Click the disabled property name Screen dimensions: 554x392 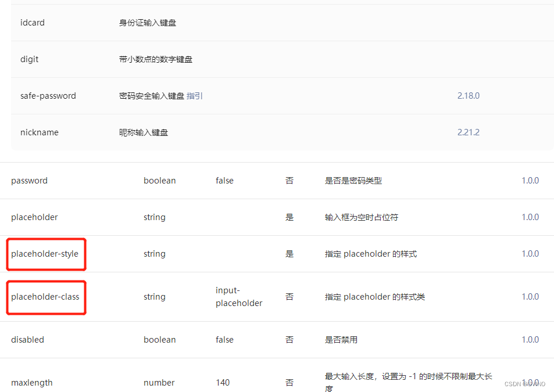(x=27, y=339)
